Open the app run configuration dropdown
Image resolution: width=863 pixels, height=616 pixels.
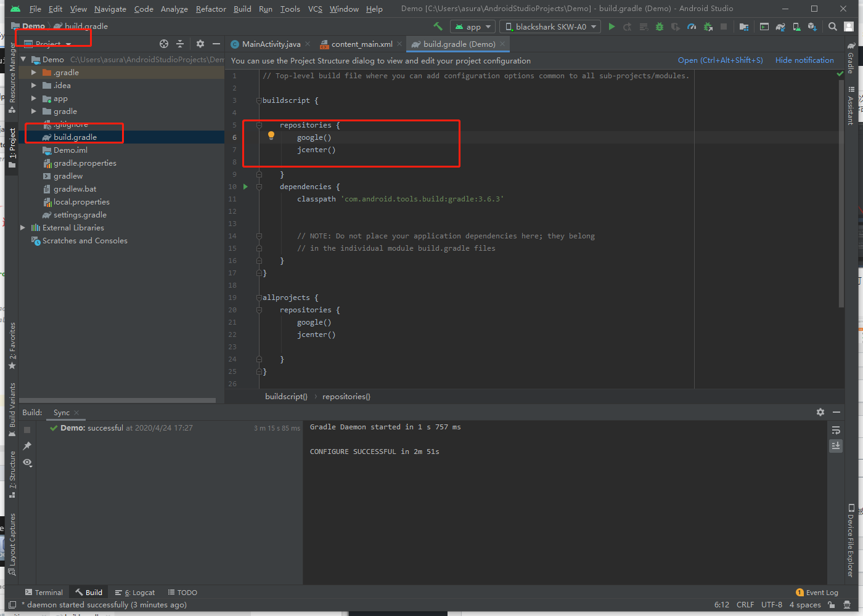(x=473, y=26)
